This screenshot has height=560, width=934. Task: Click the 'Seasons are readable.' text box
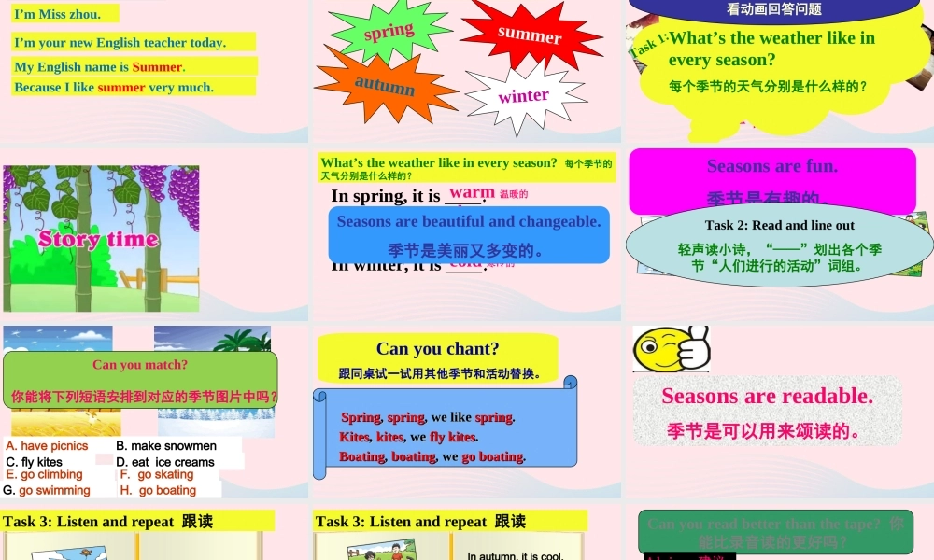pos(767,412)
